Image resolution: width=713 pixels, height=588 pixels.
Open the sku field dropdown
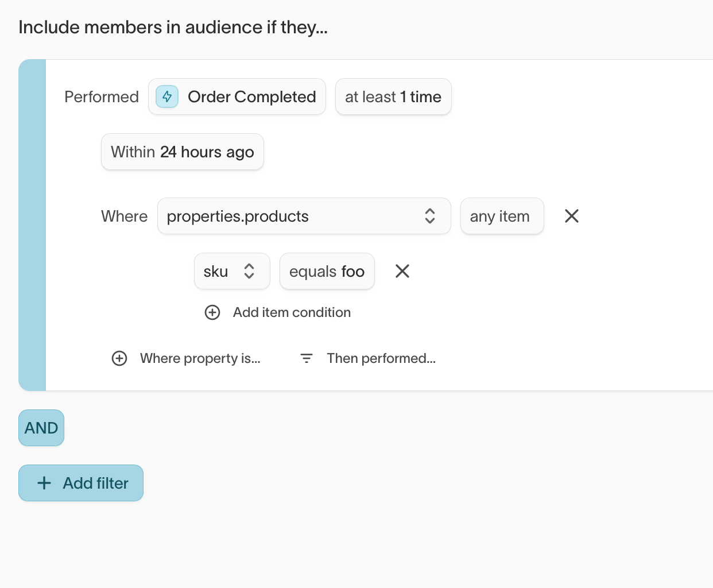click(232, 271)
